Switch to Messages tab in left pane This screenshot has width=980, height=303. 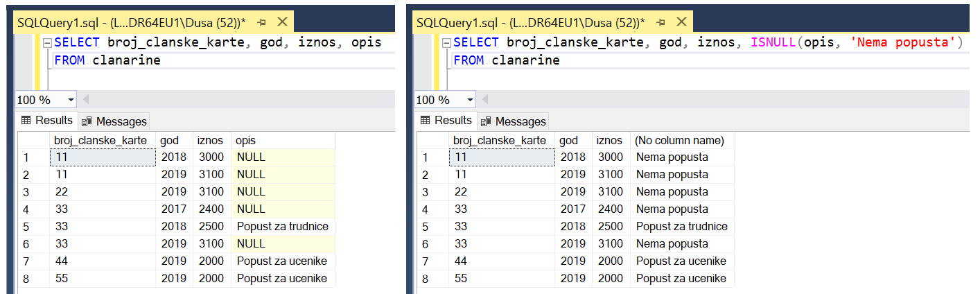tap(114, 121)
